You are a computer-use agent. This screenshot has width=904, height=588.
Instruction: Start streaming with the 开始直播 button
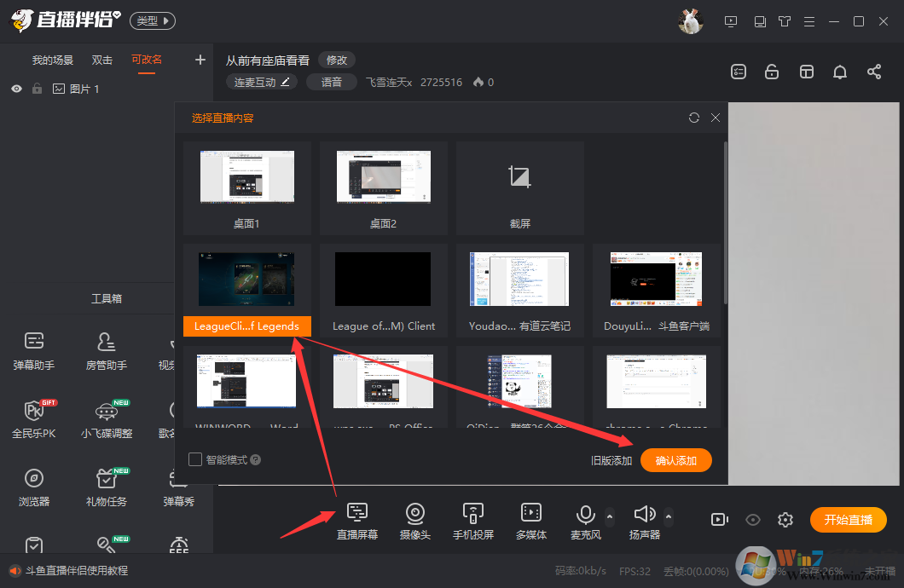(848, 519)
